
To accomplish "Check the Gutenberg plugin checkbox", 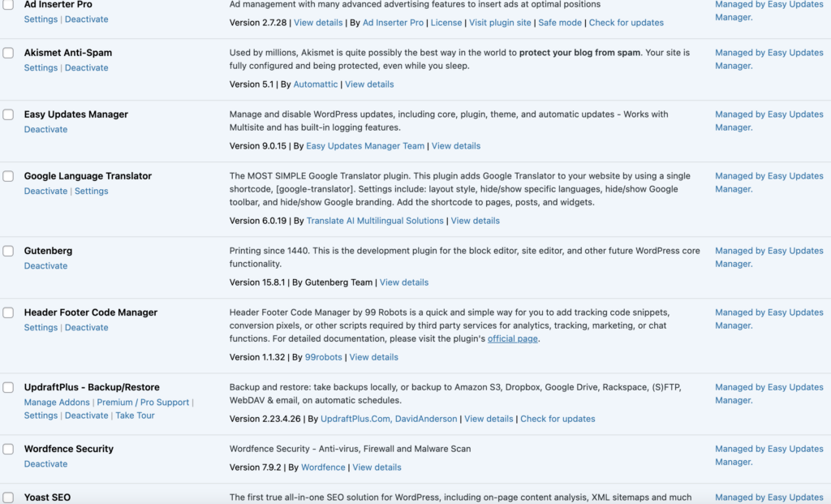I will pos(8,251).
